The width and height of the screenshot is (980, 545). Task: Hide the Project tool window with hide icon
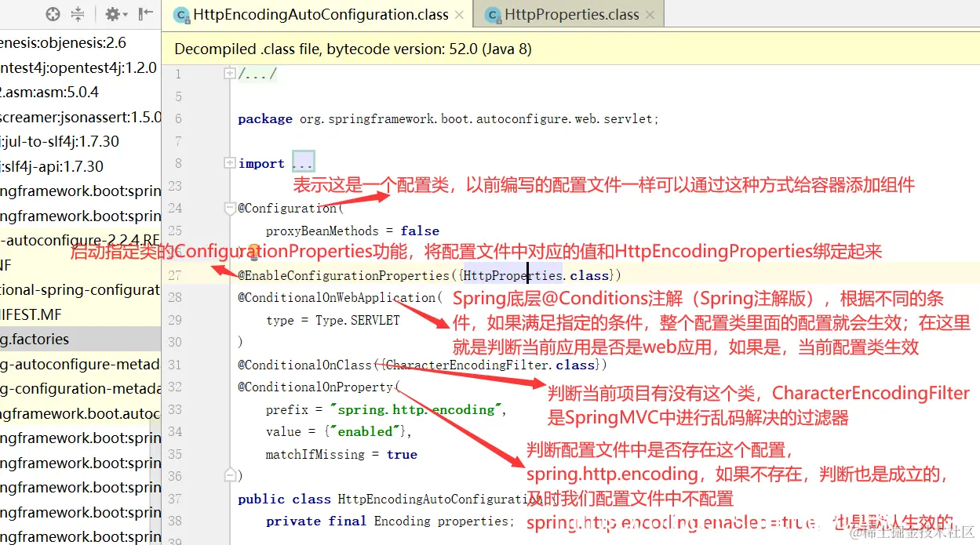pyautogui.click(x=145, y=14)
